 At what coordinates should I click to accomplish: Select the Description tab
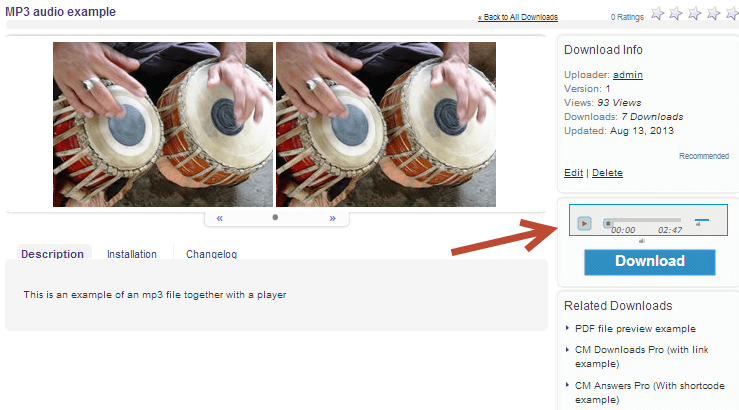[52, 254]
